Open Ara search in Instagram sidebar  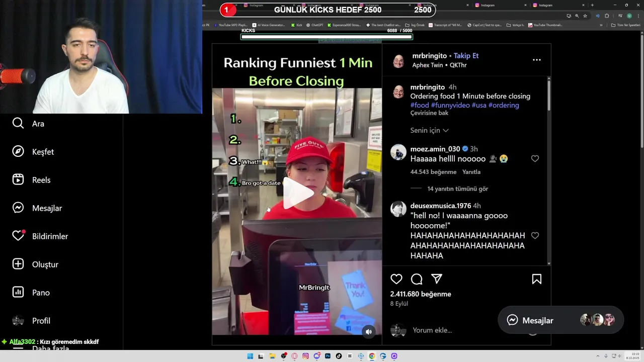point(28,124)
